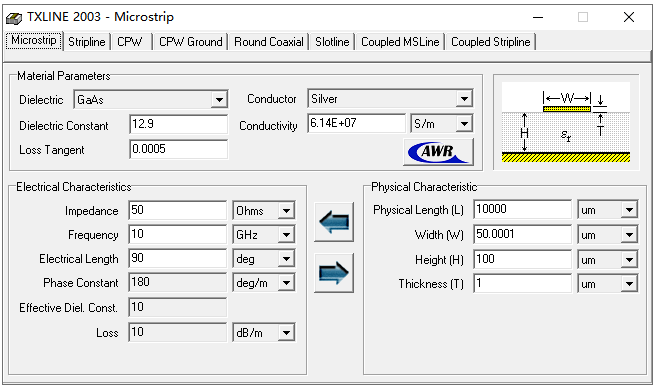Viewport: 658px width, 389px height.
Task: Open the CPW tab
Action: tap(130, 42)
